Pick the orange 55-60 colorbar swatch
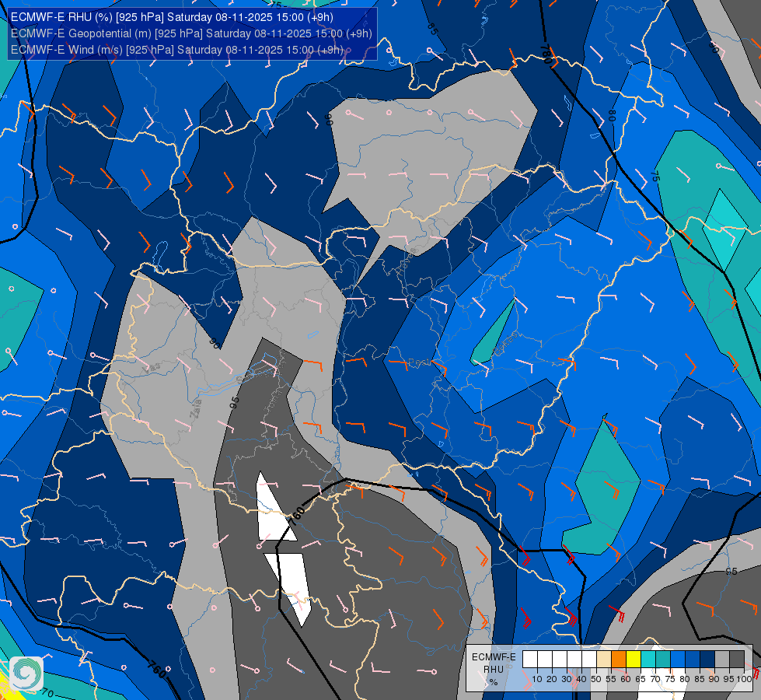This screenshot has height=700, width=761. [619, 660]
